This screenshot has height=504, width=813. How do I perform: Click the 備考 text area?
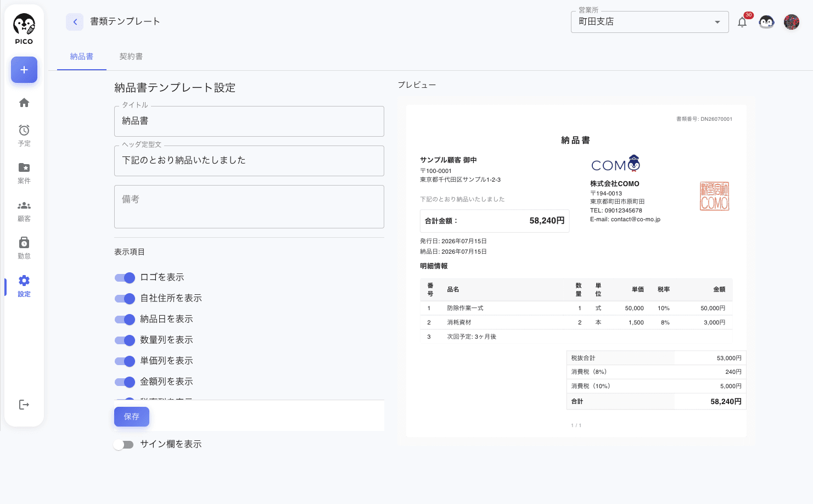[249, 206]
